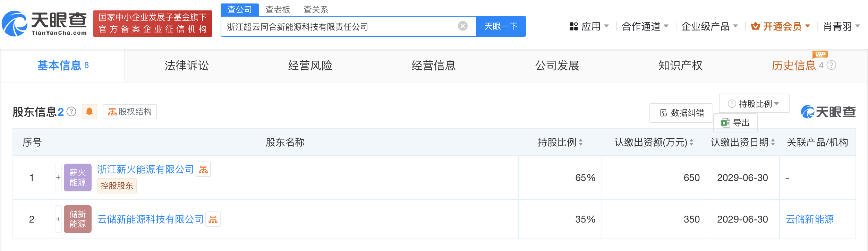The width and height of the screenshot is (868, 251).
Task: Open equity chart icon beside 云储新能源科技有限公司
Action: point(213,219)
